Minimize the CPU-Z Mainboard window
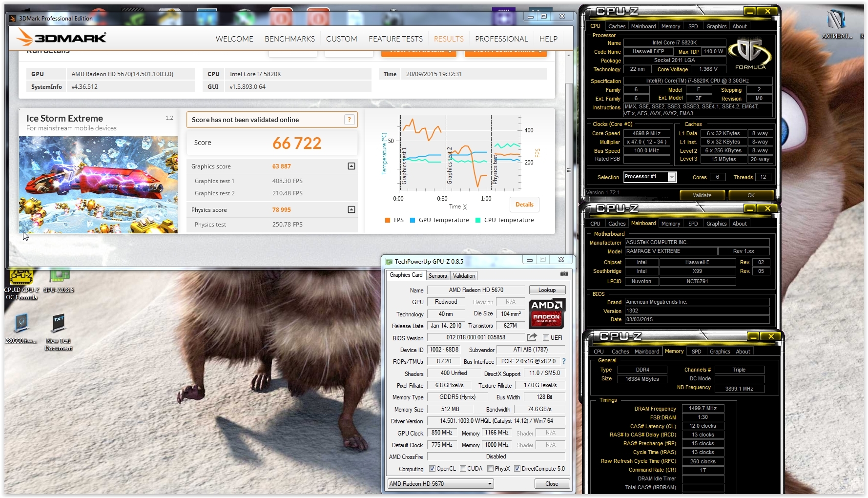This screenshot has height=498, width=868. [x=750, y=208]
